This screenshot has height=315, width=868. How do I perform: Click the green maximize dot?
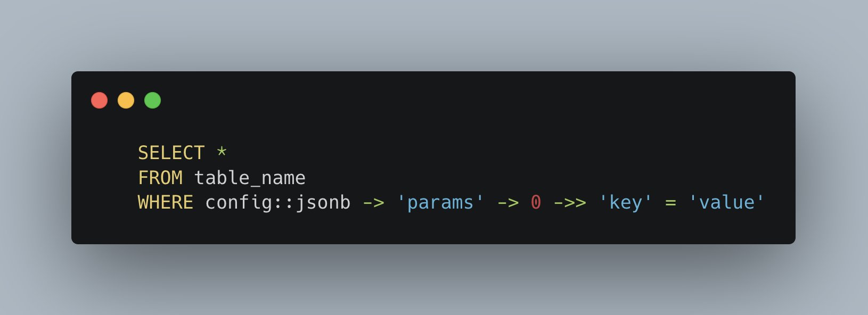152,100
